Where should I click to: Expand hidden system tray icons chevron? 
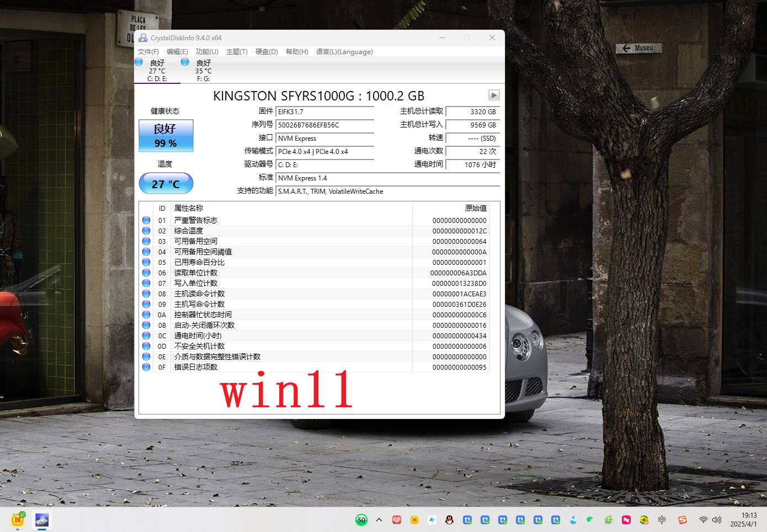pos(379,520)
